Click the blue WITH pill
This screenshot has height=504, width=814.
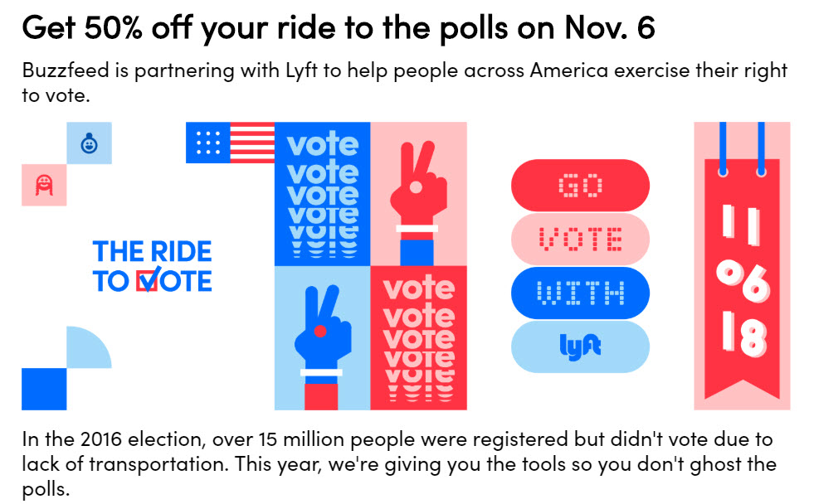tap(580, 293)
